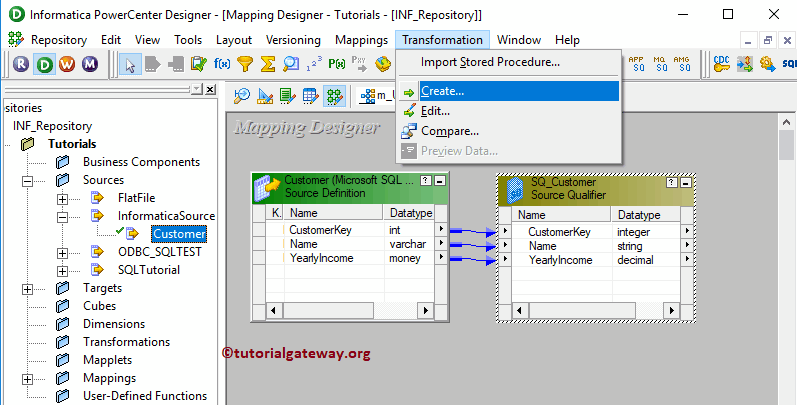The height and width of the screenshot is (405, 797).
Task: Open the Mappings menu
Action: coord(361,40)
